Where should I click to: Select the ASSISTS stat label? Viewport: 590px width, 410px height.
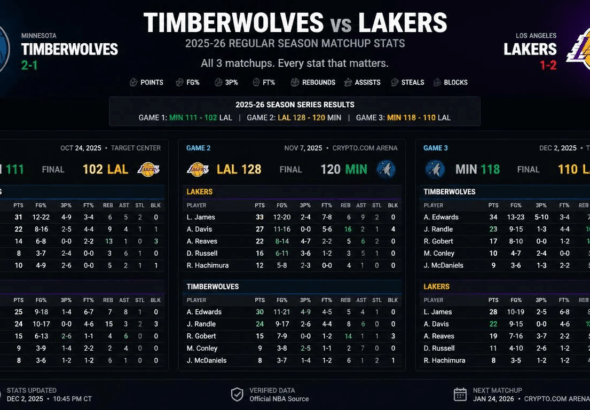368,82
